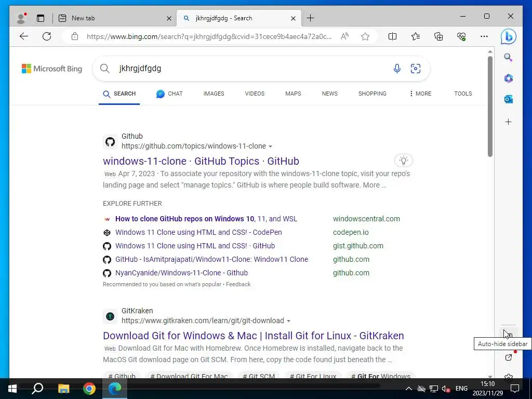Select the SEARCH results tab
The width and height of the screenshot is (532, 399).
pyautogui.click(x=119, y=94)
